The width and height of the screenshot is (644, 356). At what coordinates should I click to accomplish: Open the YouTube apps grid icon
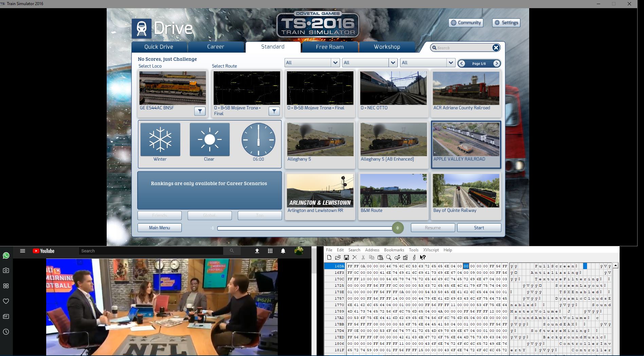point(270,251)
